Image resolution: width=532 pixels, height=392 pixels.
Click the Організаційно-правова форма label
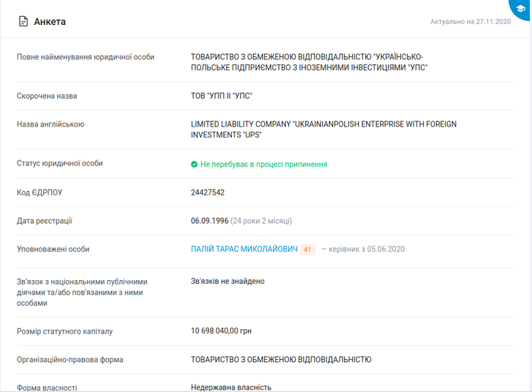[70, 360]
